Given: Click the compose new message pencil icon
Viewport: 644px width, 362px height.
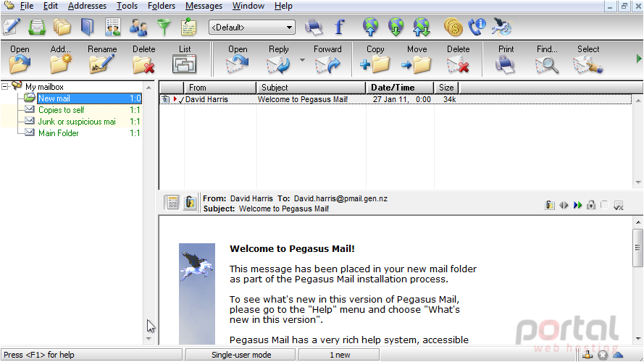Looking at the screenshot, I should coord(12,27).
